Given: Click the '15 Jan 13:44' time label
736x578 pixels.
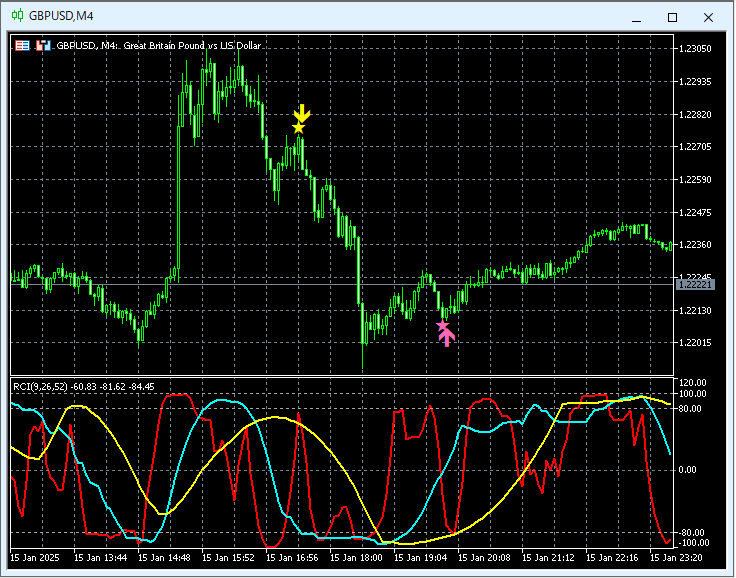Looking at the screenshot, I should click(101, 557).
